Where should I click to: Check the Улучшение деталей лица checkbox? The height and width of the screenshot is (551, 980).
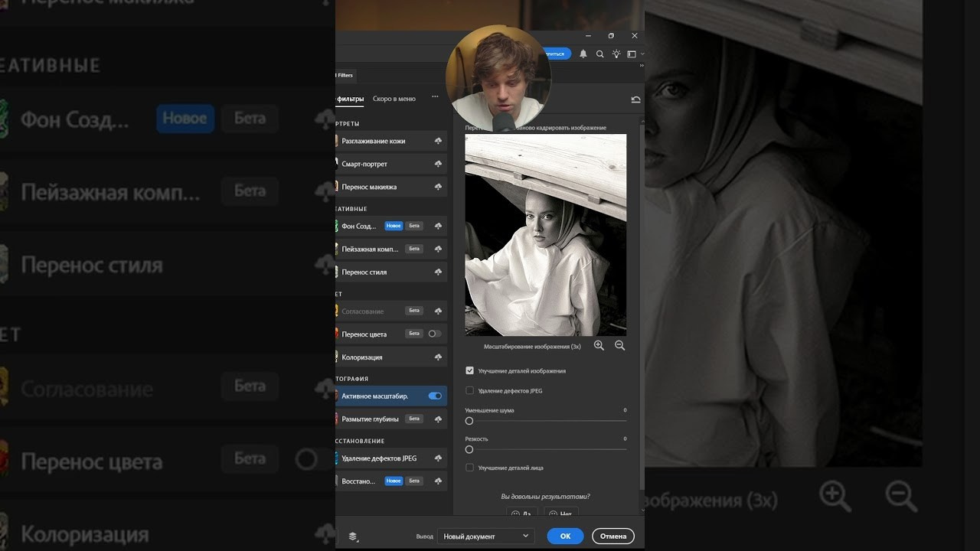[470, 468]
